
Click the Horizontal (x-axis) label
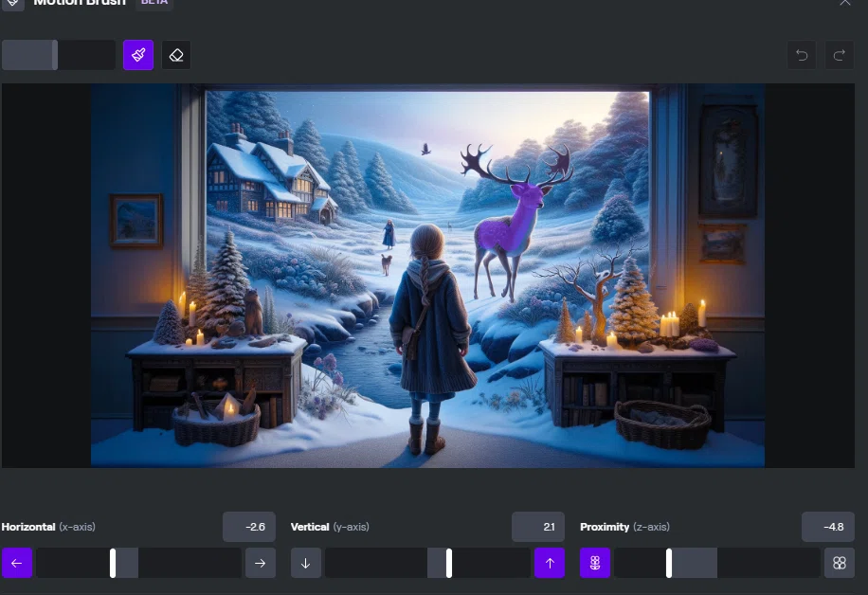pos(48,527)
